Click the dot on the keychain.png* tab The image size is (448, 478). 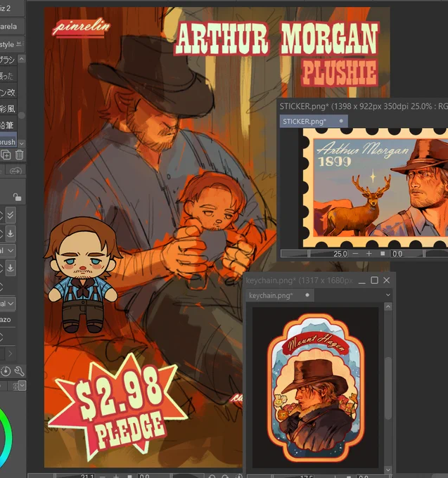coord(307,295)
